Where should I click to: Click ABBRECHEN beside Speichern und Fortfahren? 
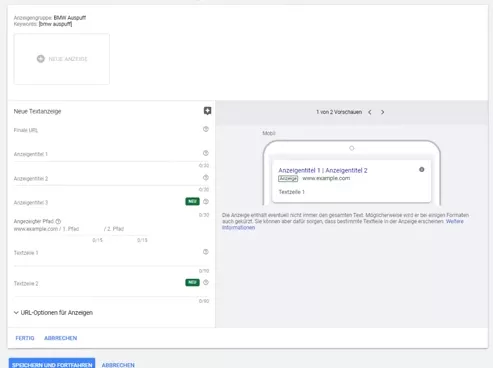click(x=118, y=365)
